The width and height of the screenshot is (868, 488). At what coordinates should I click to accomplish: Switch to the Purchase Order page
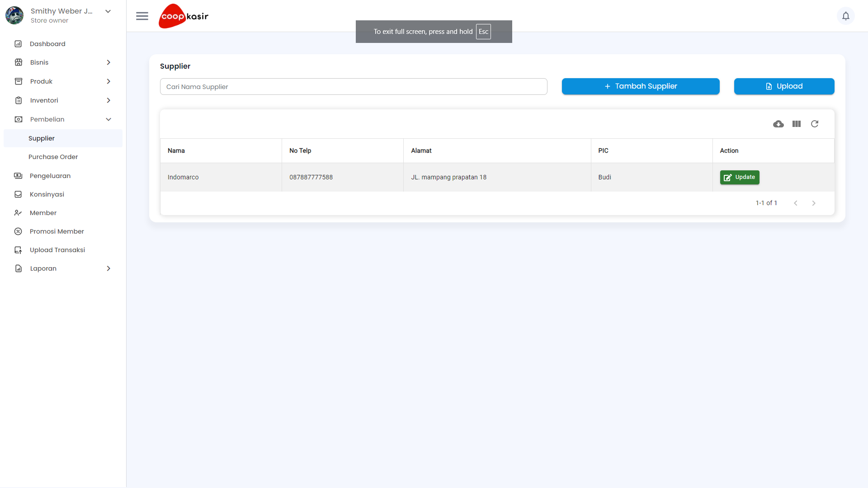click(x=52, y=157)
